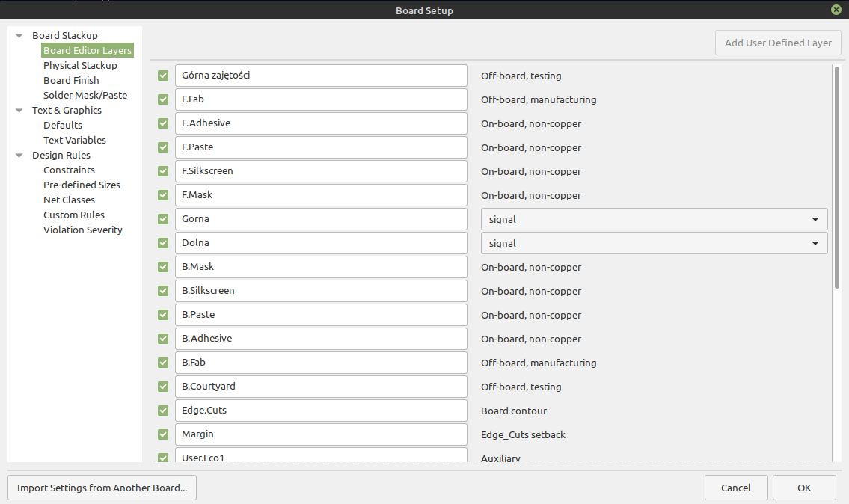The height and width of the screenshot is (504, 849).
Task: Toggle the Margin layer checkbox
Action: (163, 434)
